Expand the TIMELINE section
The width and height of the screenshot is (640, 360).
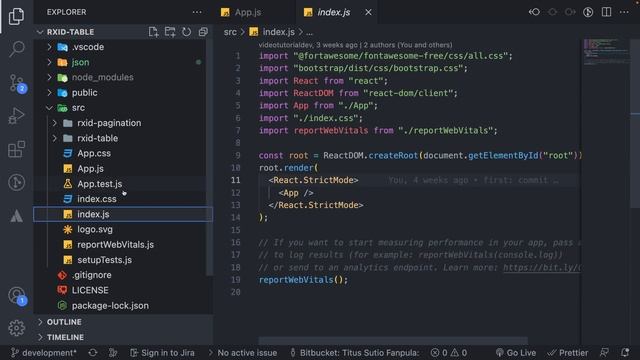[x=40, y=337]
